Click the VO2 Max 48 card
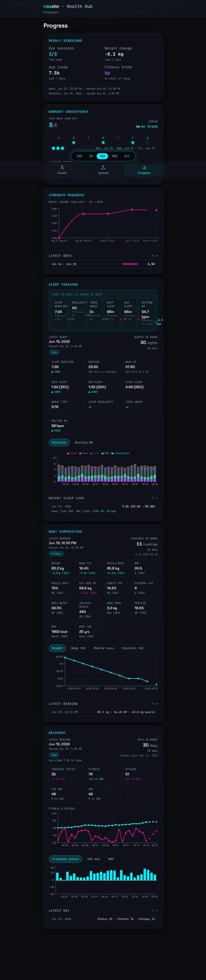 pos(66,794)
